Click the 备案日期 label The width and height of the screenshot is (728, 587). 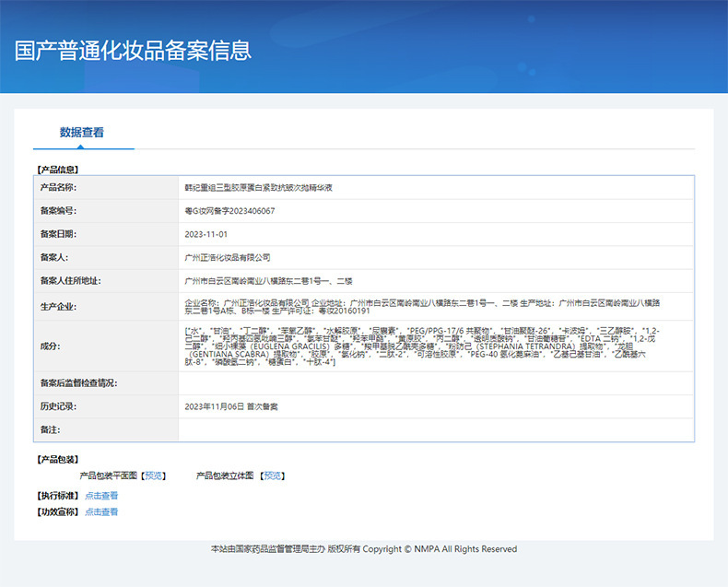click(x=58, y=234)
